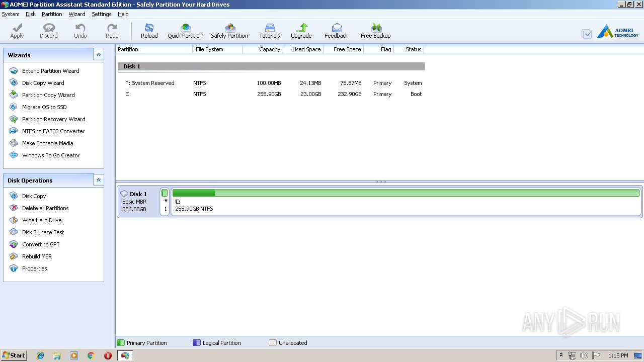Sort by the Capacity column header
The width and height of the screenshot is (644, 362).
point(263,49)
